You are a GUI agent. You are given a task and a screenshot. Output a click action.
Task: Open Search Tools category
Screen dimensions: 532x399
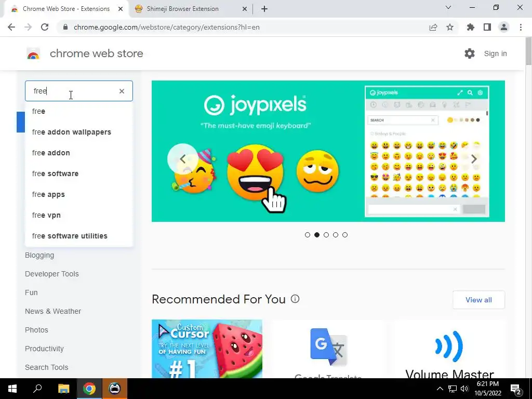click(46, 367)
